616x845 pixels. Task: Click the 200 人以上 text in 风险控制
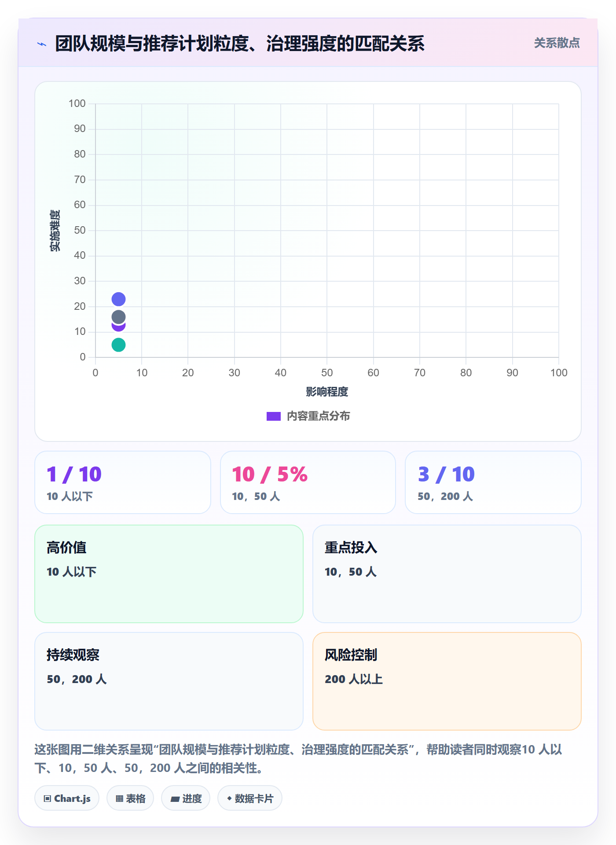pyautogui.click(x=354, y=679)
